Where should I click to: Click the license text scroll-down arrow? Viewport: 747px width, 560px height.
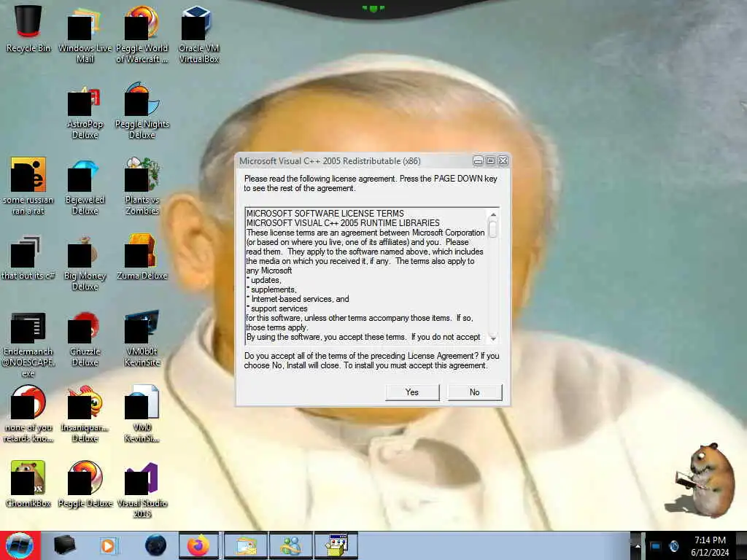[493, 338]
